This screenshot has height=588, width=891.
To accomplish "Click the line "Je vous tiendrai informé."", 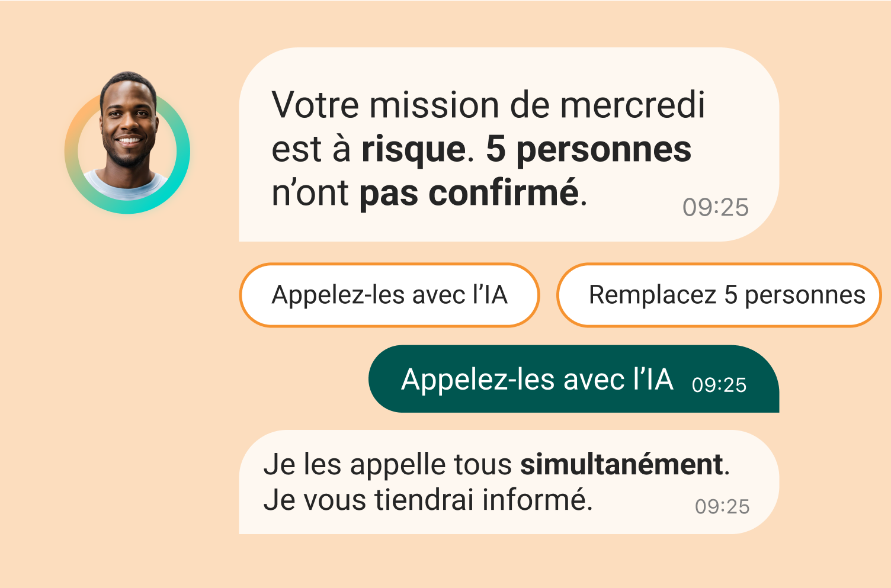I will click(428, 499).
